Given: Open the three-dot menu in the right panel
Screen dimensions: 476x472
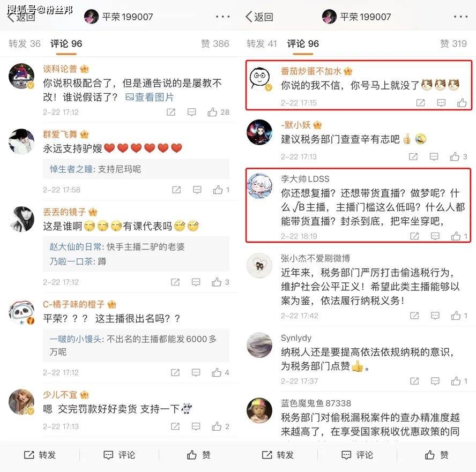Looking at the screenshot, I should (460, 17).
